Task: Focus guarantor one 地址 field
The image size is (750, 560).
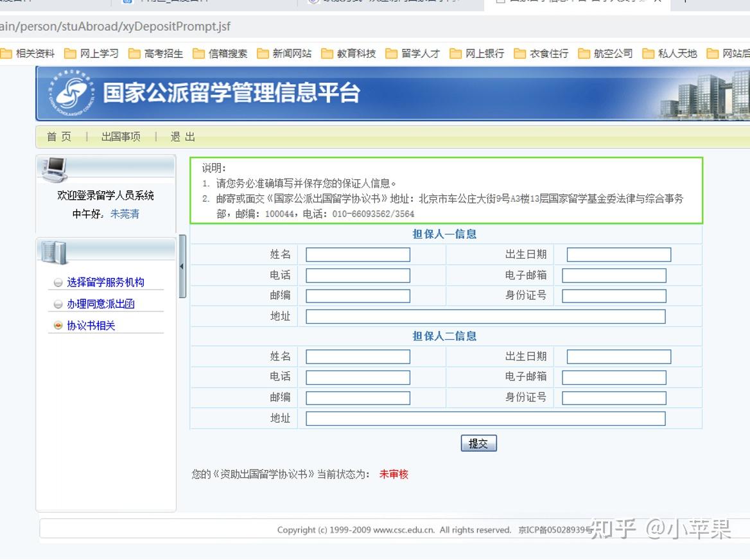Action: [x=485, y=317]
